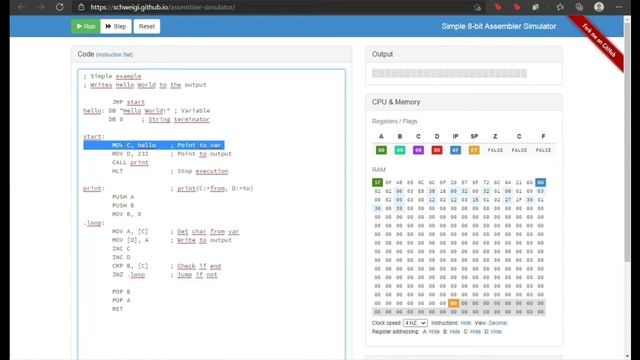Click the blue highlighted RAM cell
The width and height of the screenshot is (640, 360).
click(540, 182)
